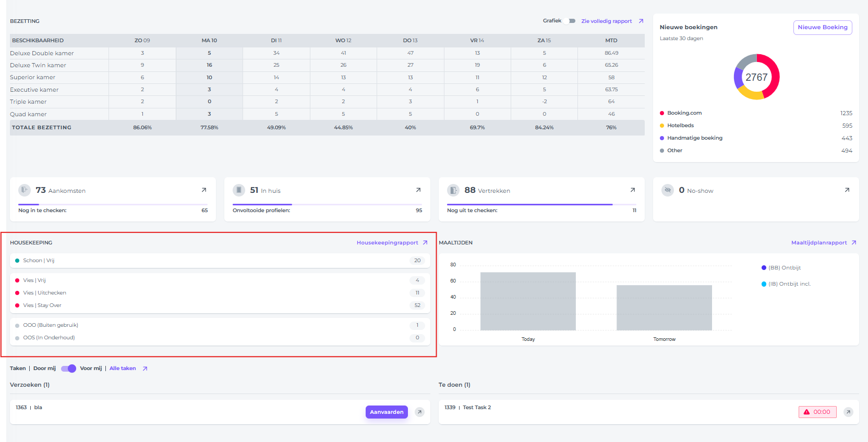Toggle (IB) Ontbijt incl. legend series
This screenshot has height=442, width=868.
pyautogui.click(x=786, y=284)
